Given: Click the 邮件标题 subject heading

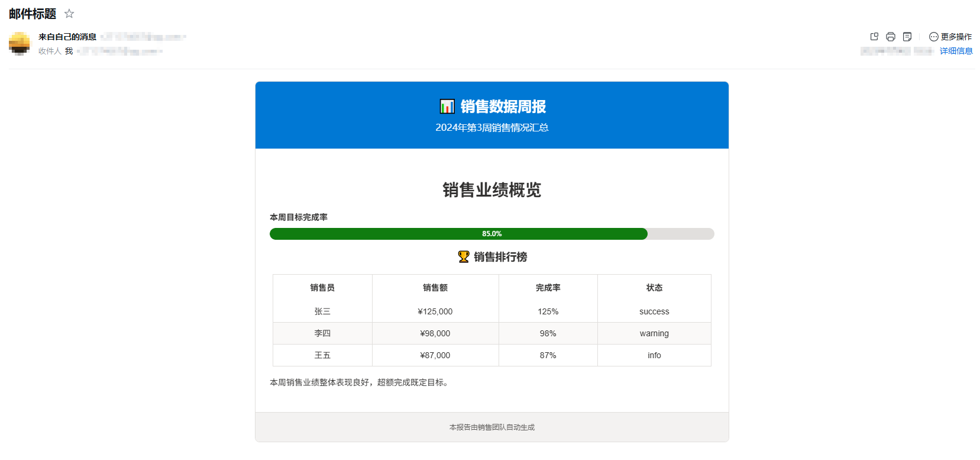Looking at the screenshot, I should point(33,14).
